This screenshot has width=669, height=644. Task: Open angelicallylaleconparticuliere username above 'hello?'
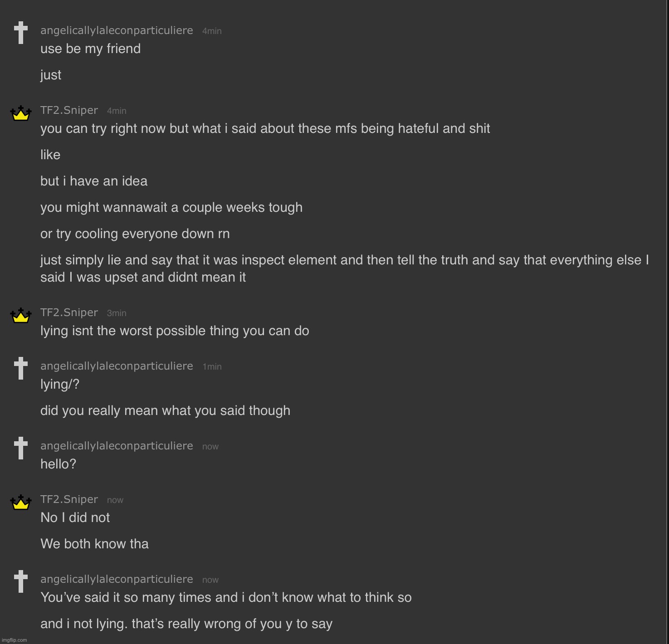tap(117, 446)
